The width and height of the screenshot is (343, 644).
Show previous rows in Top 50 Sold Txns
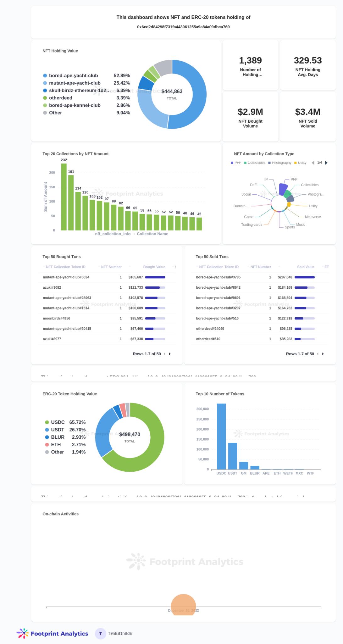[x=318, y=354]
